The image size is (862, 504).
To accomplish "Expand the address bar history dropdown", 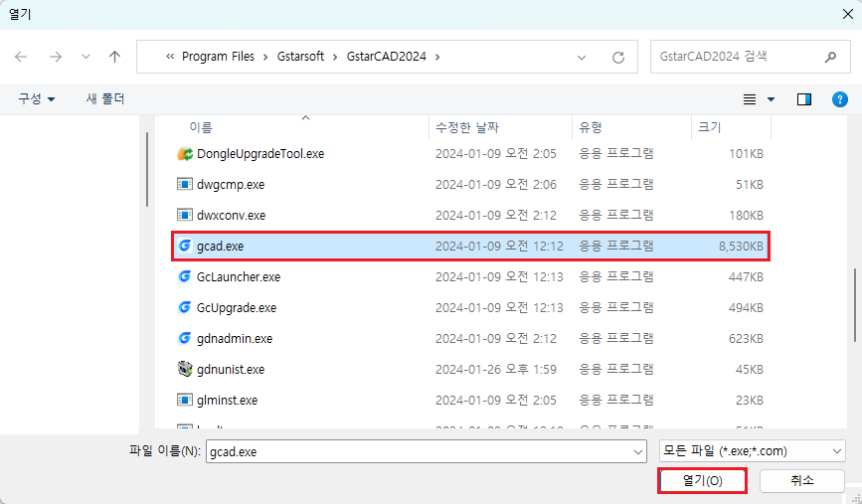I will pyautogui.click(x=582, y=58).
